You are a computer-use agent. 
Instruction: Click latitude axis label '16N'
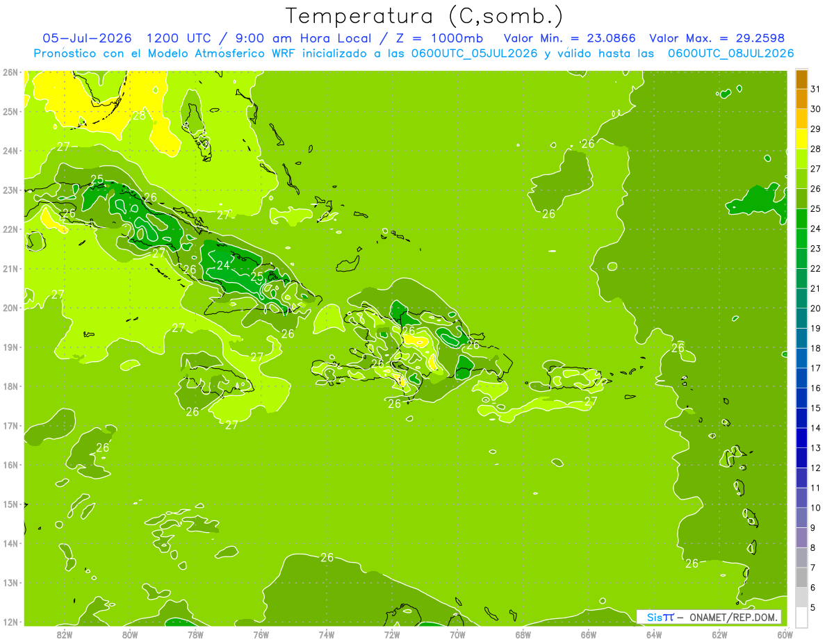coord(10,465)
